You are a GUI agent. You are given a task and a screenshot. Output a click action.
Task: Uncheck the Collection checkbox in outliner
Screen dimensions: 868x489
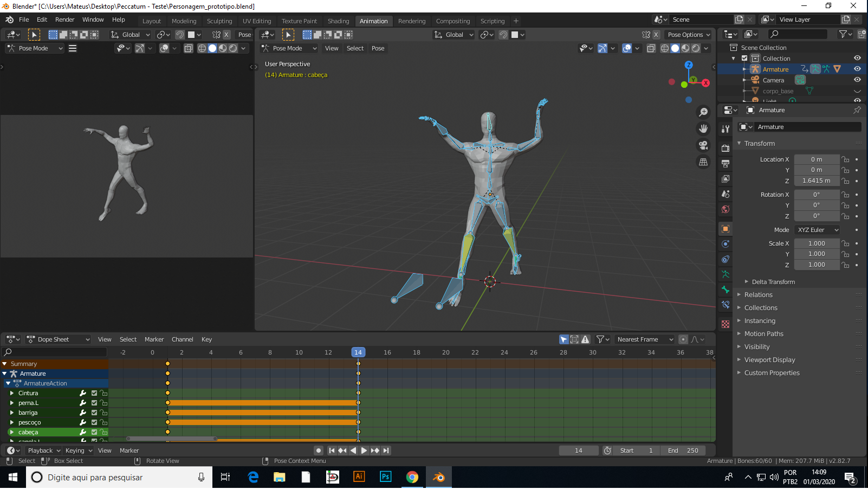pyautogui.click(x=744, y=58)
